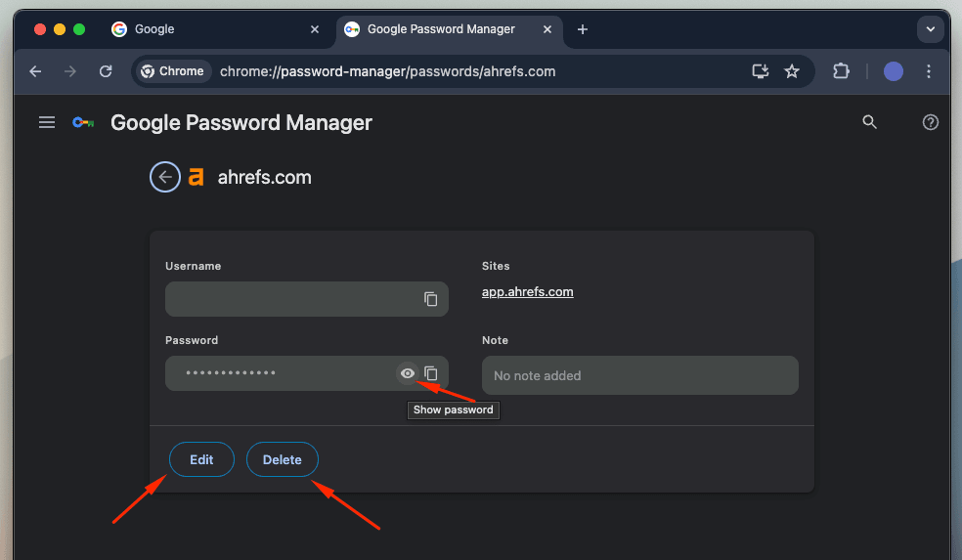Bookmark this page with star icon
Image resolution: width=962 pixels, height=560 pixels.
[x=792, y=71]
